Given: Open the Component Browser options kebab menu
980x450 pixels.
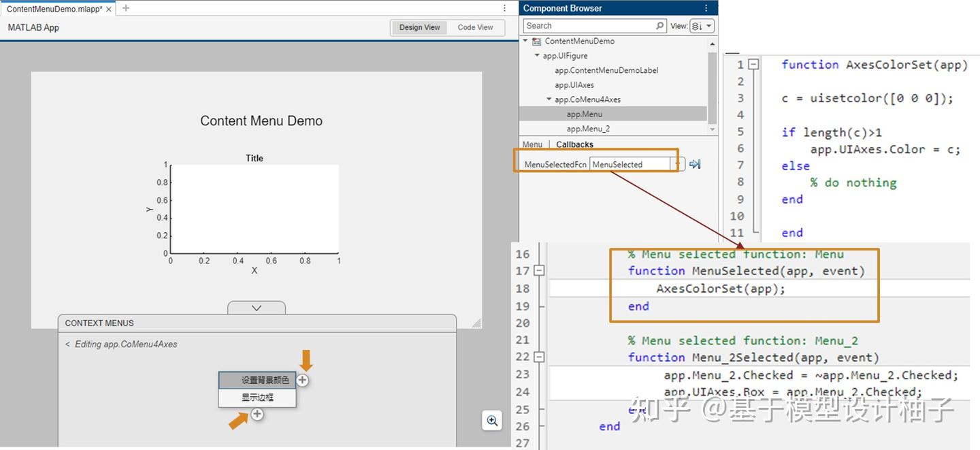Looking at the screenshot, I should point(706,7).
